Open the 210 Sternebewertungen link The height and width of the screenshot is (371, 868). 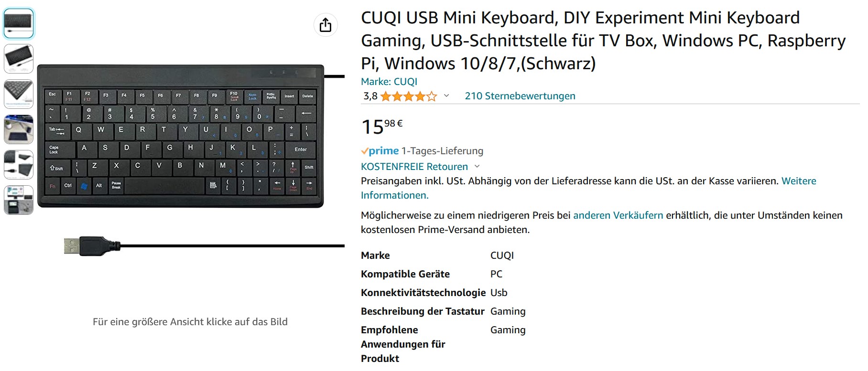tap(520, 96)
